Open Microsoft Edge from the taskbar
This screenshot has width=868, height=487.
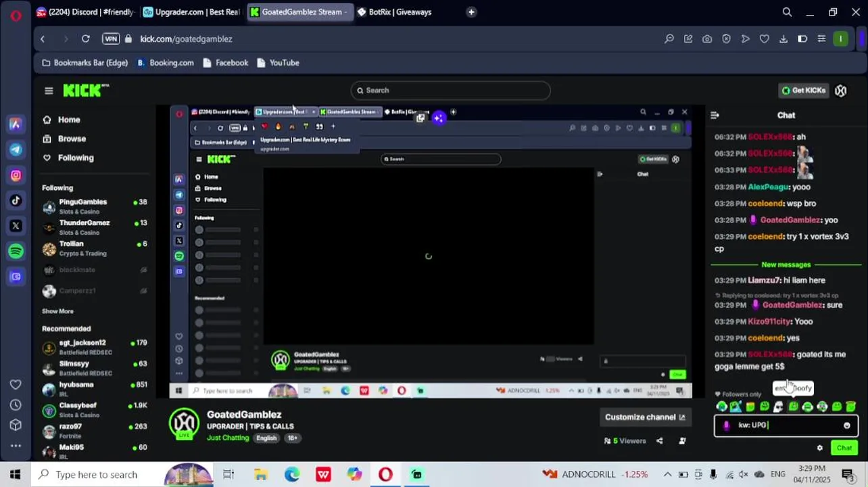pyautogui.click(x=292, y=475)
